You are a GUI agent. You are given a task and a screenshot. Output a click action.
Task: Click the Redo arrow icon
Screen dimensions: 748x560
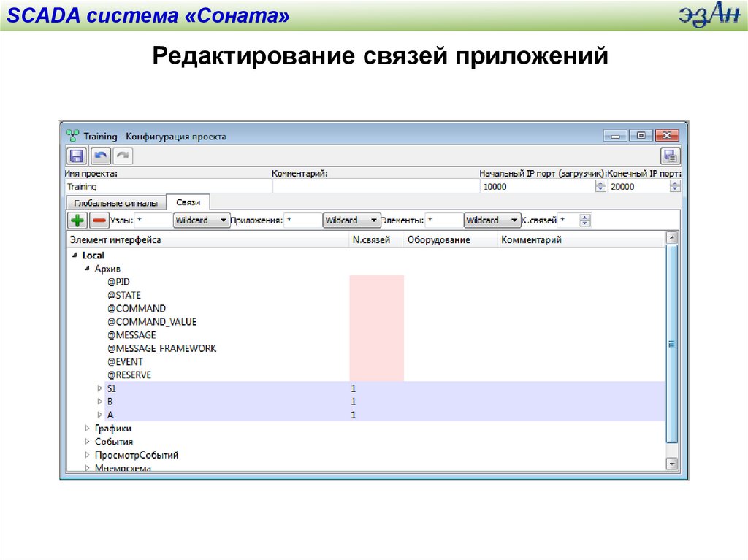[x=123, y=156]
